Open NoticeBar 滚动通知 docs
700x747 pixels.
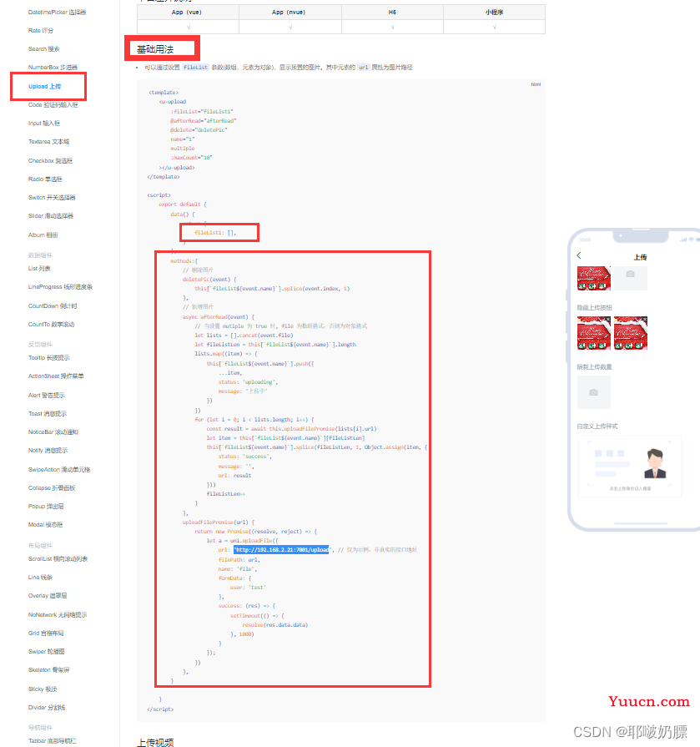53,432
